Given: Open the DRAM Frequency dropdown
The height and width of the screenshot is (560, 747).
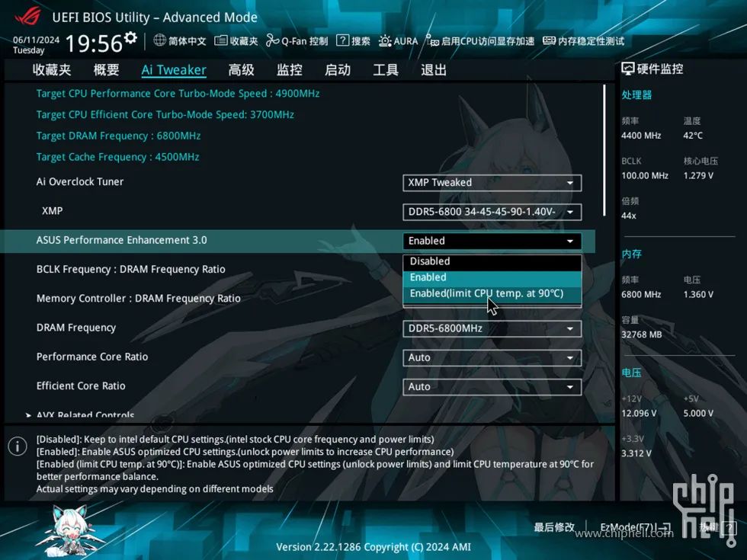Looking at the screenshot, I should coord(492,328).
